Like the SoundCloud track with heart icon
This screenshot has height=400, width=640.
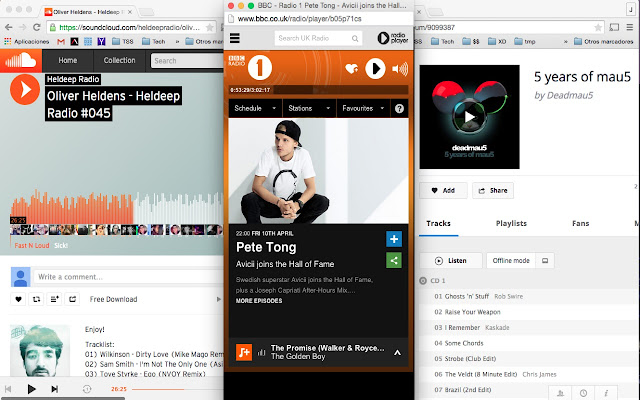tap(18, 299)
